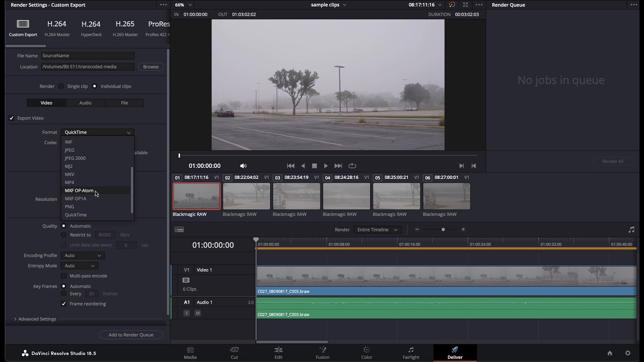Open the Render Queue options menu
Viewport: 644px width, 362px height.
[633, 5]
